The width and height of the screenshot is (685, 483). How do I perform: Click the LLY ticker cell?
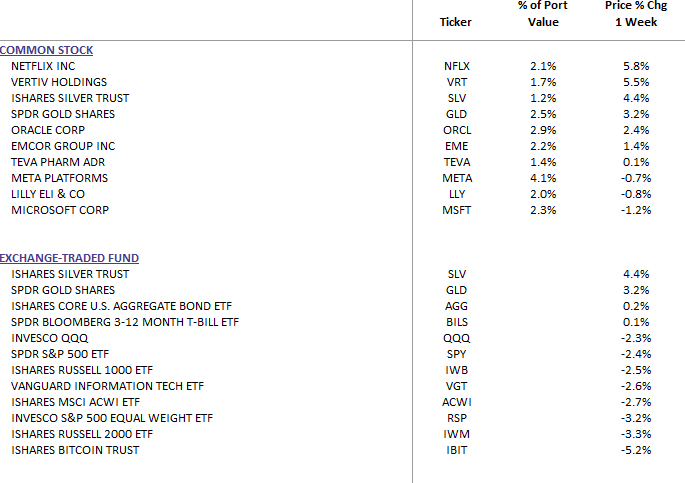[456, 194]
